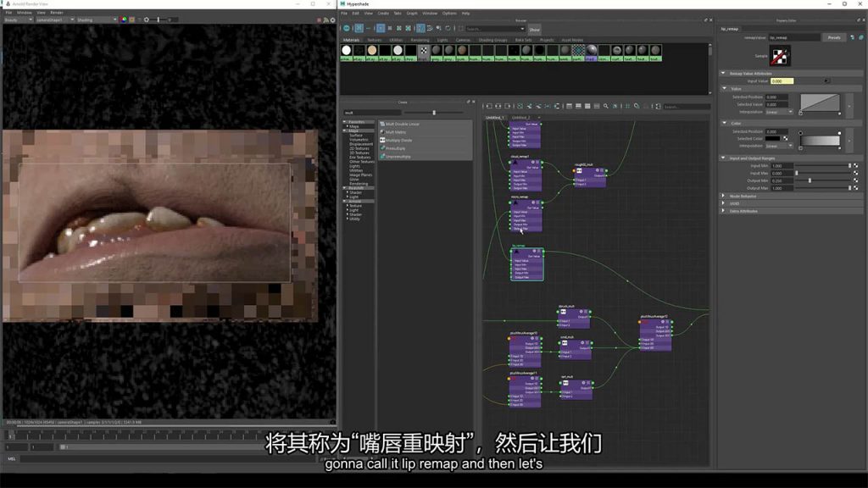Click the Create panel filter field containing 'mult'
The height and width of the screenshot is (488, 868).
click(372, 113)
